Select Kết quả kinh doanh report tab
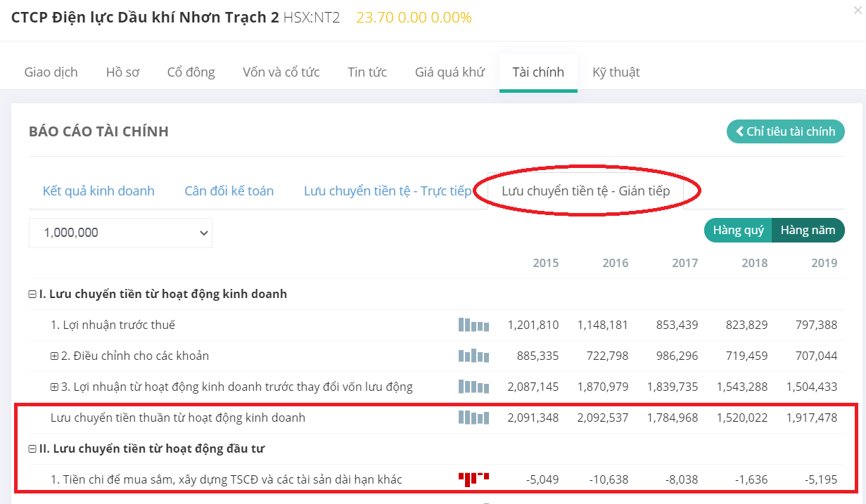Image resolution: width=866 pixels, height=504 pixels. click(98, 191)
